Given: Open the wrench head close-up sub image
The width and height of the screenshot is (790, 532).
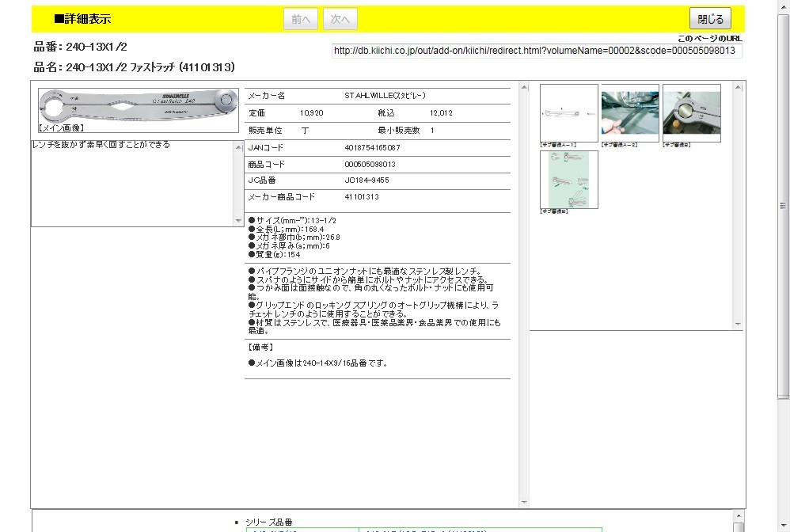Looking at the screenshot, I should (x=691, y=113).
